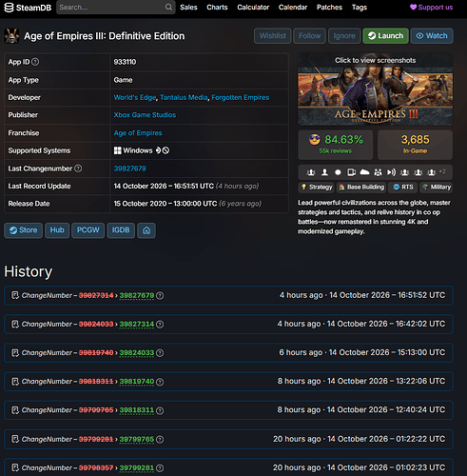Click the family sharing feature icon
This screenshot has height=476, width=467.
click(378, 172)
